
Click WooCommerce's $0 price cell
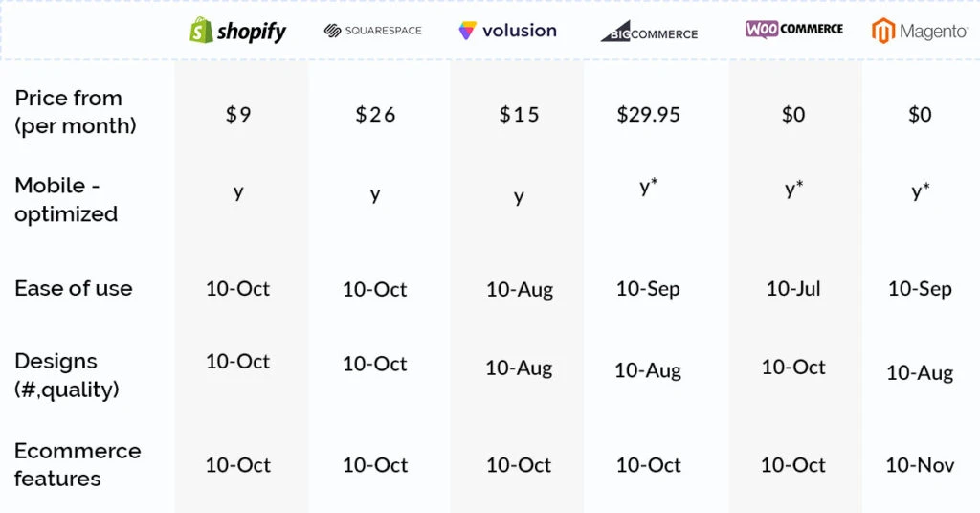(x=793, y=114)
